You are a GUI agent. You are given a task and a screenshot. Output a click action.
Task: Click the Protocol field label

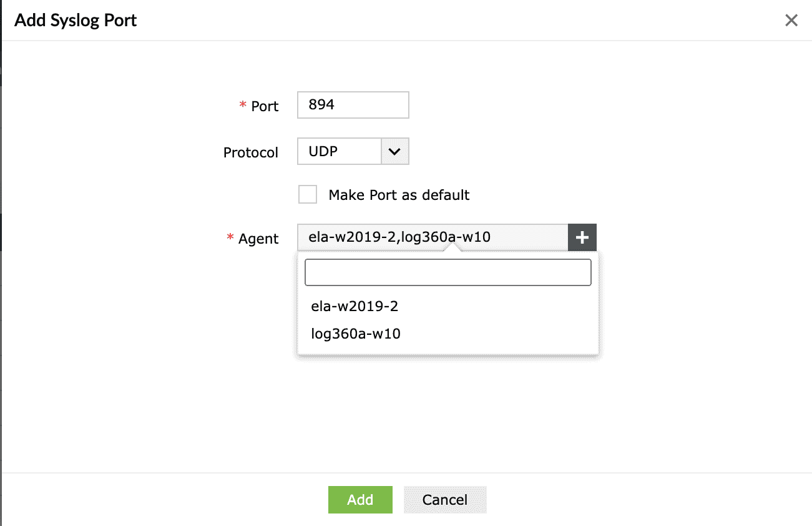tap(251, 152)
